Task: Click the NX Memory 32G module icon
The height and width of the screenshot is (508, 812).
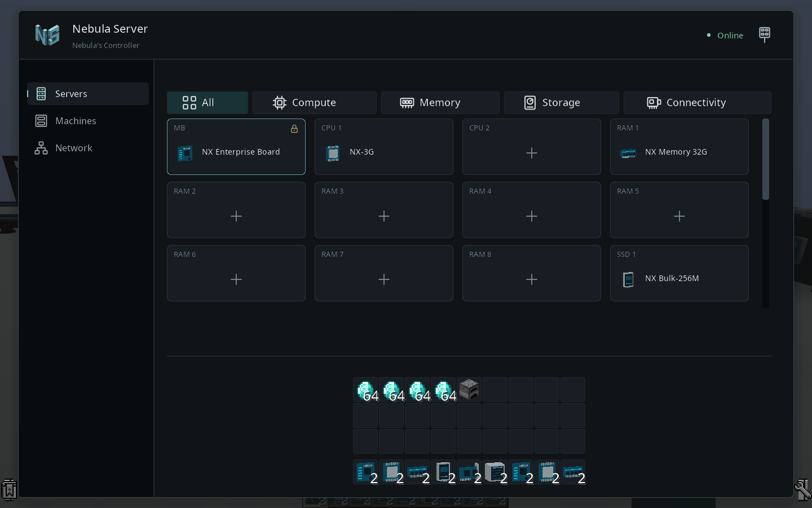Action: [628, 153]
